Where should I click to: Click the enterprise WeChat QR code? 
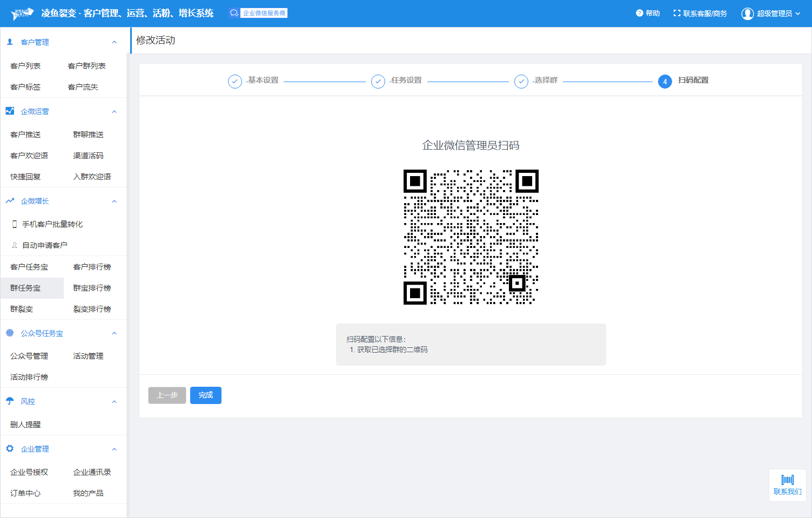coord(471,237)
